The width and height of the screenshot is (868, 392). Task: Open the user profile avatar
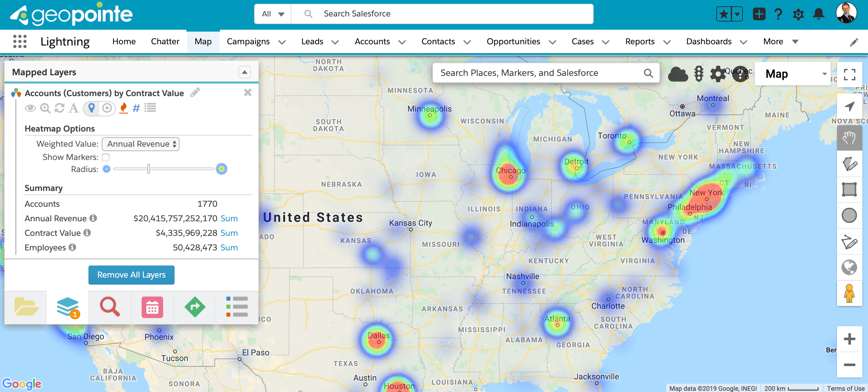pyautogui.click(x=846, y=13)
